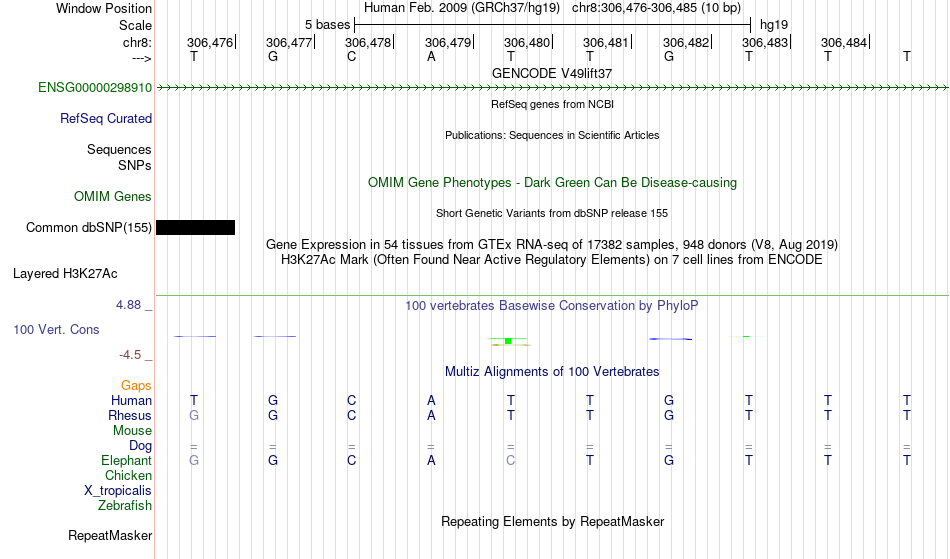Click the Common dbSNP(155) track label

click(89, 228)
